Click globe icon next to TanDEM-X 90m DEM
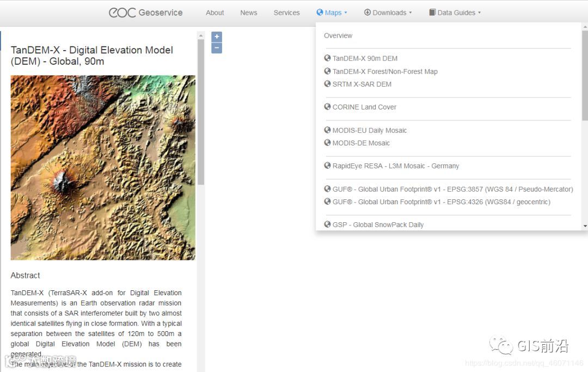This screenshot has width=588, height=372. (x=327, y=58)
